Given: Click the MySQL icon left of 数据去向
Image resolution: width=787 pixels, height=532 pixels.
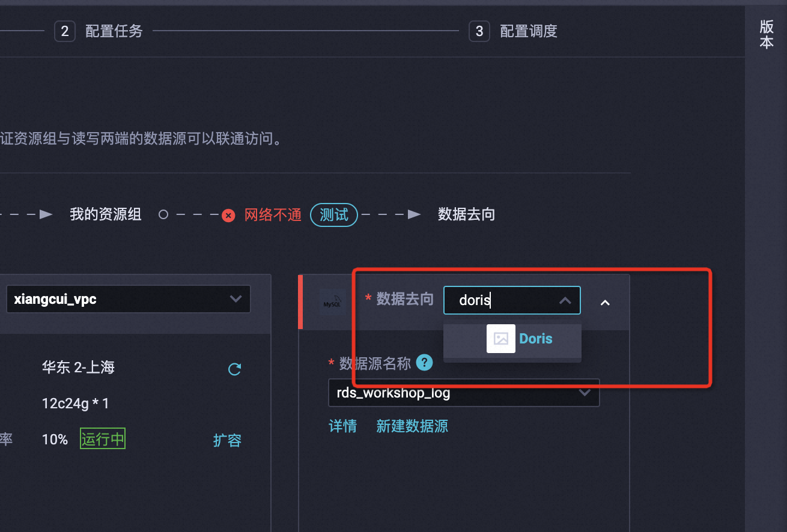Looking at the screenshot, I should click(x=332, y=302).
